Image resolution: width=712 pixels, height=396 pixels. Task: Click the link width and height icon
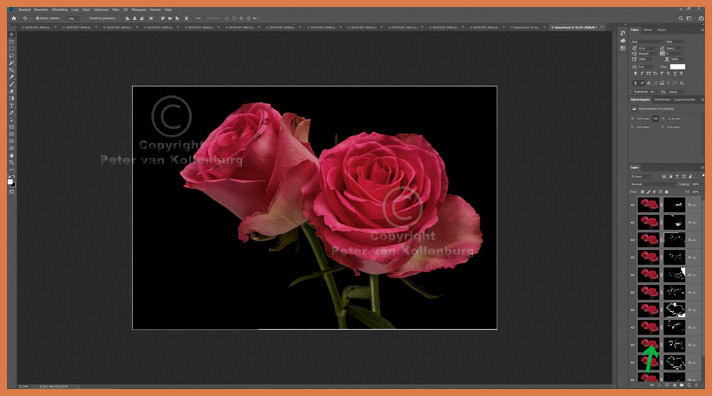point(656,119)
